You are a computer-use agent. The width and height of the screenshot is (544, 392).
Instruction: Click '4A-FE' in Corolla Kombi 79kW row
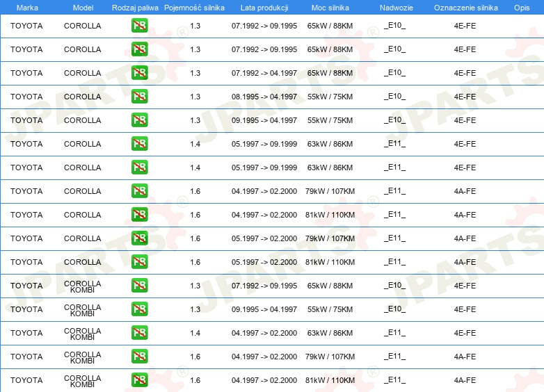(465, 357)
